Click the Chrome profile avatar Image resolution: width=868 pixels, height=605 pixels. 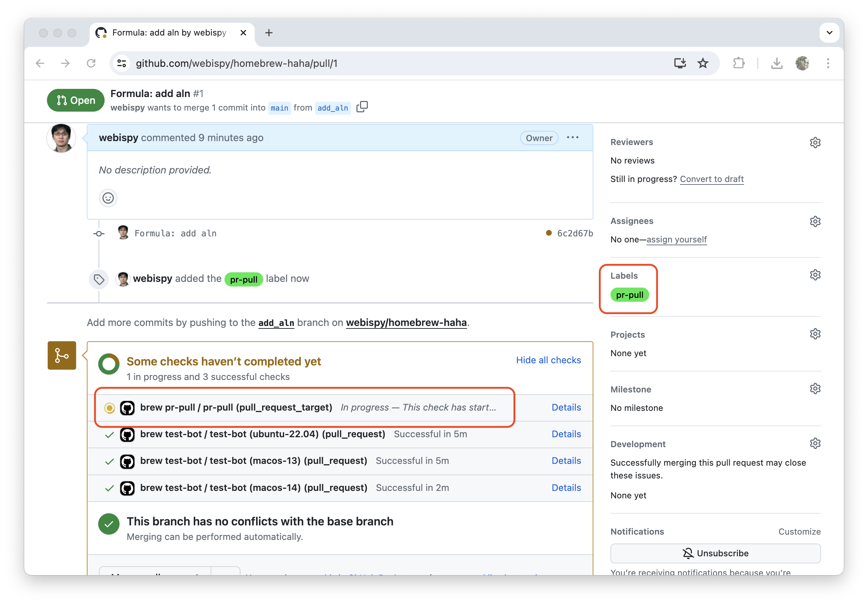[x=802, y=63]
